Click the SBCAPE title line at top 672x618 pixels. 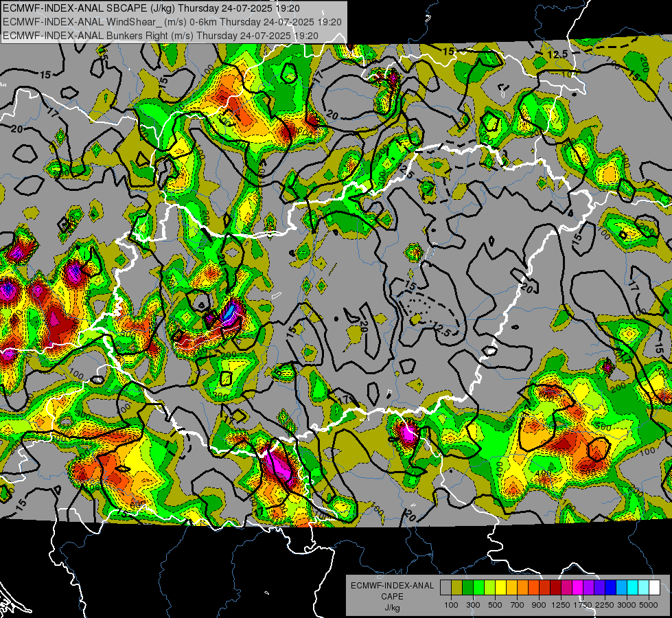(x=151, y=8)
